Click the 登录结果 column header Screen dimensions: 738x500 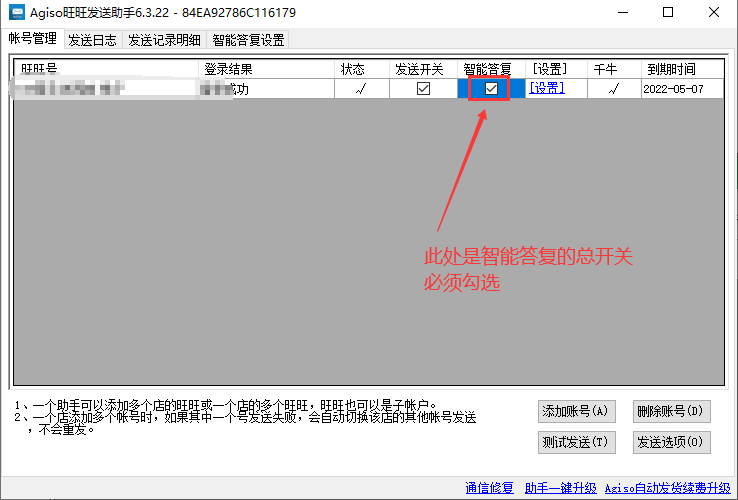click(266, 69)
